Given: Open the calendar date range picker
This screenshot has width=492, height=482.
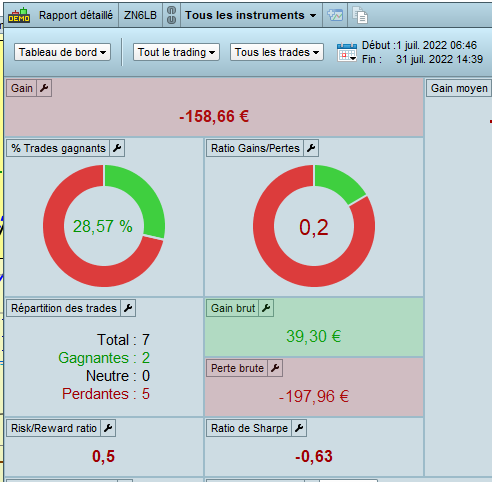Looking at the screenshot, I should tap(347, 52).
